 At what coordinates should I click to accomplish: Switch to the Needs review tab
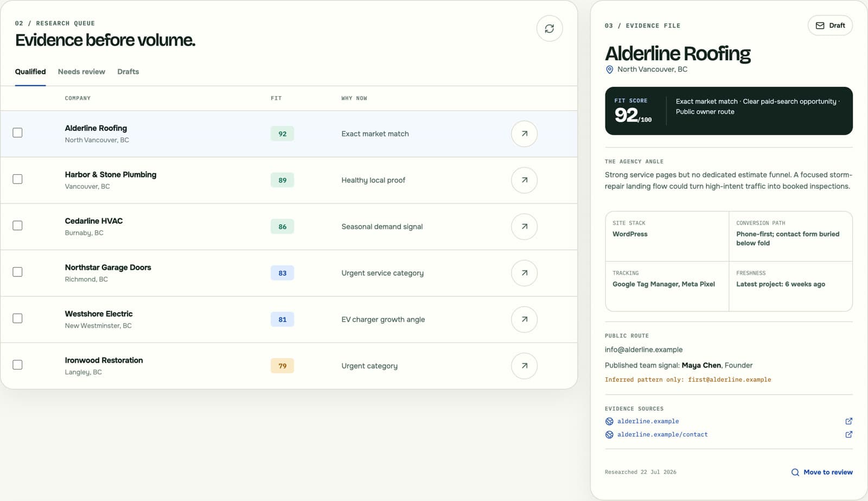(x=81, y=72)
